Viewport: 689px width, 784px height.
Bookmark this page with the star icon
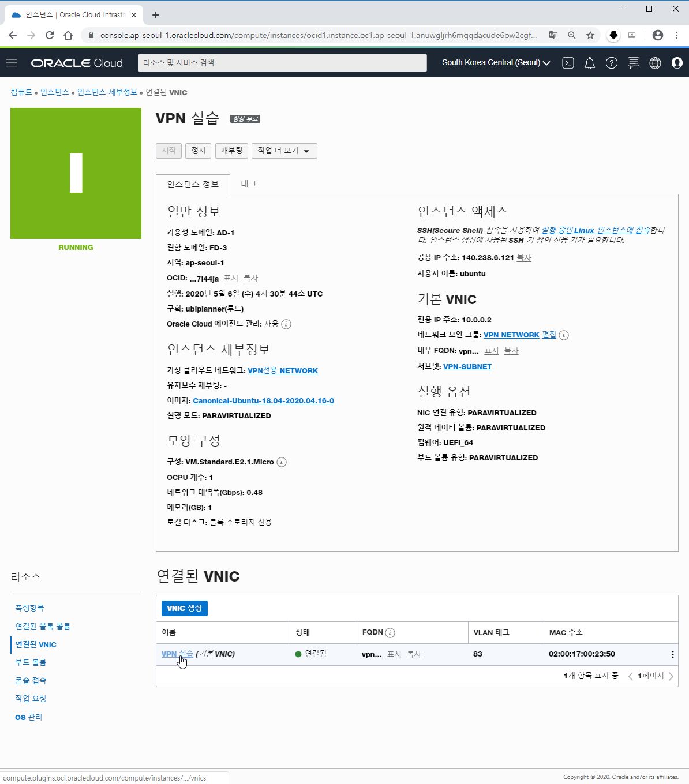[x=590, y=35]
